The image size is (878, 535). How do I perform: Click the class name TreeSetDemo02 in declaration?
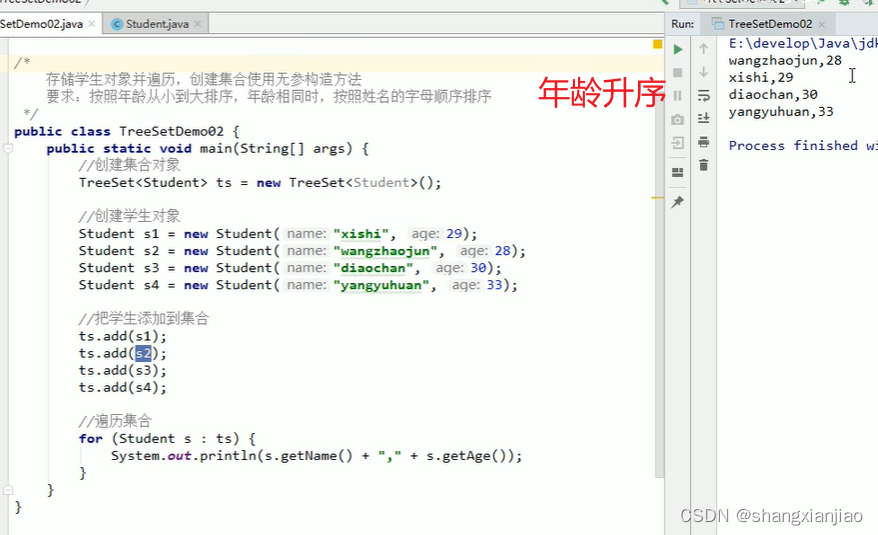pos(171,132)
